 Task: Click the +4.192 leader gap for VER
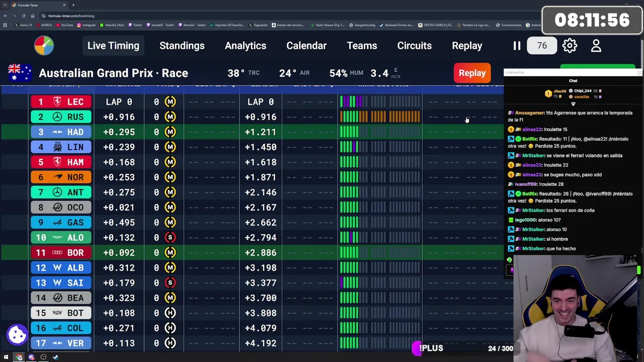(x=261, y=343)
